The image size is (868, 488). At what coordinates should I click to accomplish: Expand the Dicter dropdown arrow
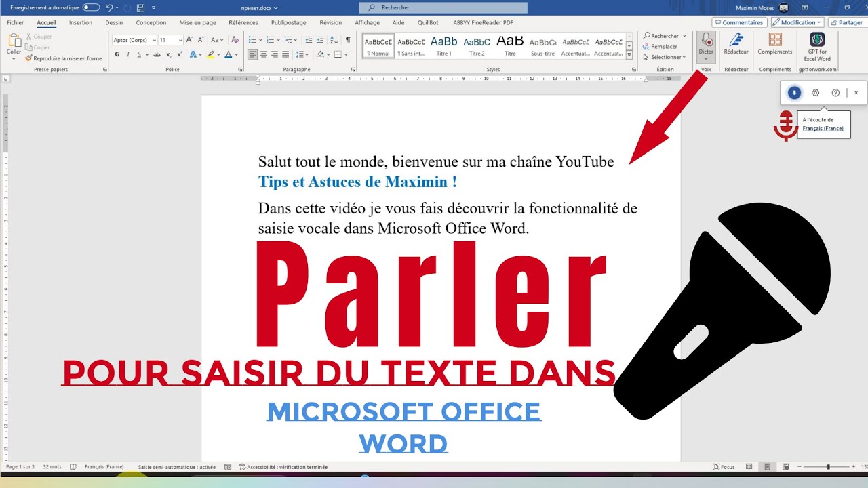click(x=706, y=59)
